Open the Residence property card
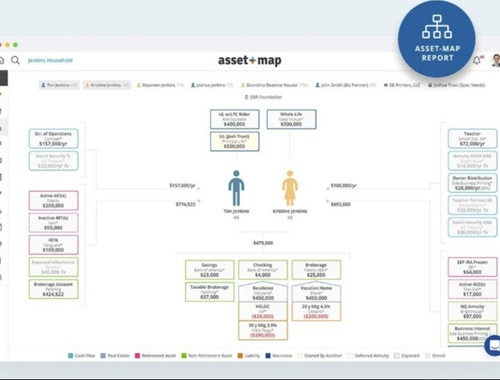500x380 pixels. 263,292
